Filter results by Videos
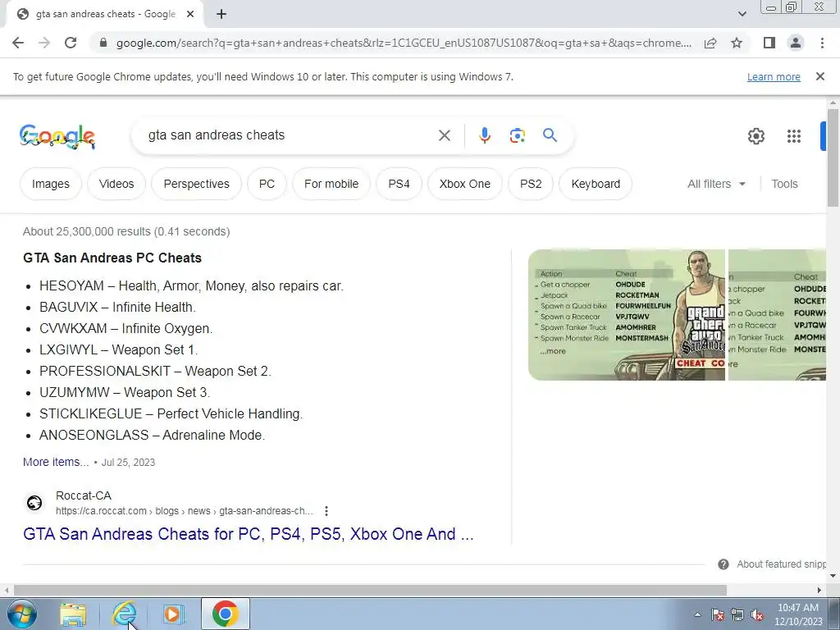 pos(116,184)
